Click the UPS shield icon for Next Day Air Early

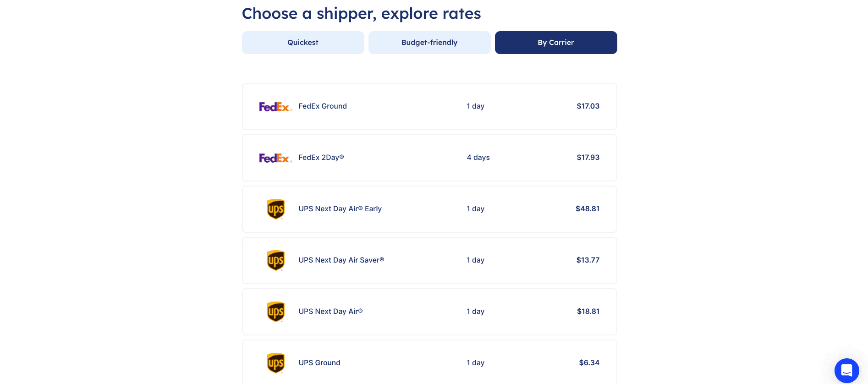(x=275, y=209)
